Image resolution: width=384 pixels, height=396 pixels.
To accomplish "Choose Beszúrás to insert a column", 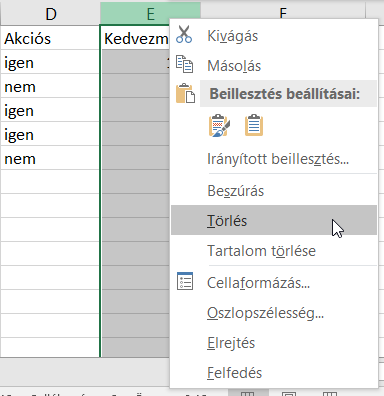I will 274,191.
